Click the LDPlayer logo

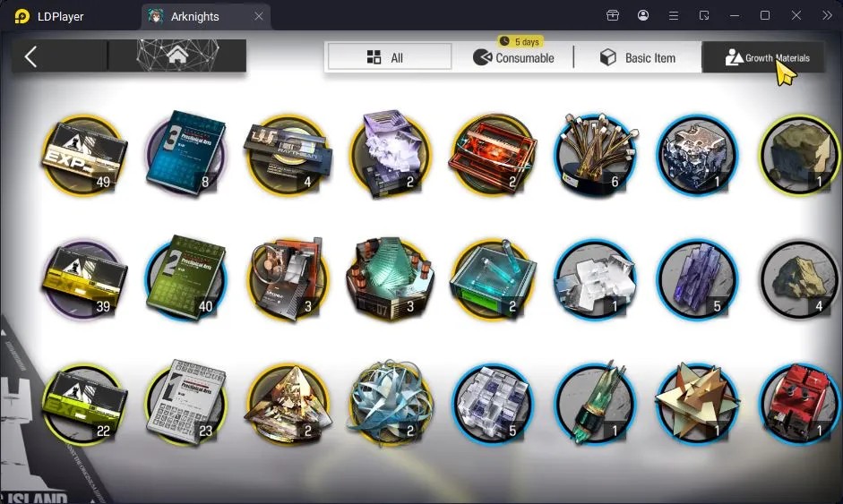pyautogui.click(x=22, y=16)
